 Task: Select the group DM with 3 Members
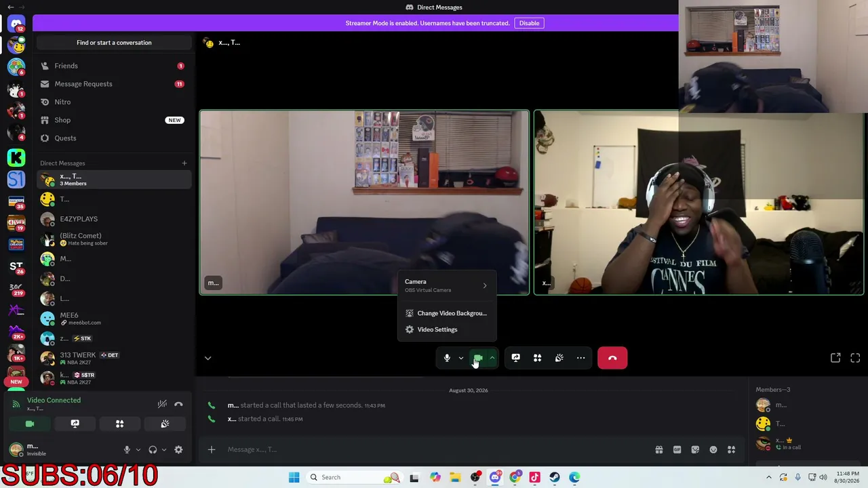click(x=114, y=180)
